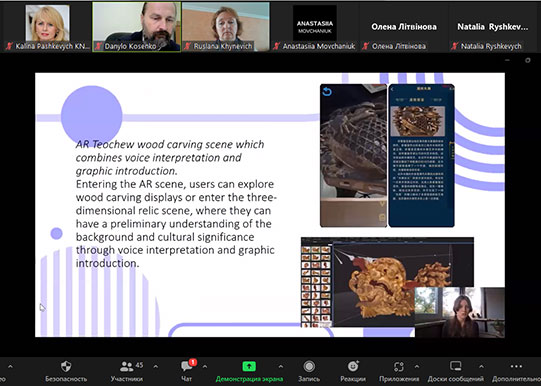Select Ruslana Khynevich's video tile
Screen dimensions: 541x386
point(226,27)
